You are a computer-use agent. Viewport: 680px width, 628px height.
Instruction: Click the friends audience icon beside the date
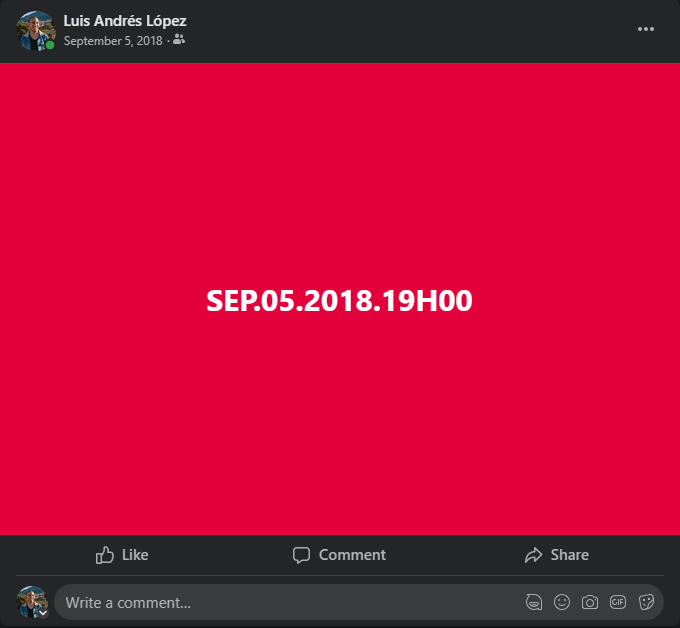point(179,39)
